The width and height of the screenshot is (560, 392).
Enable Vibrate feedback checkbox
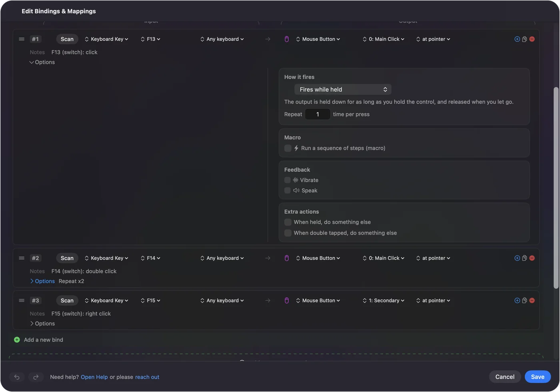point(287,180)
